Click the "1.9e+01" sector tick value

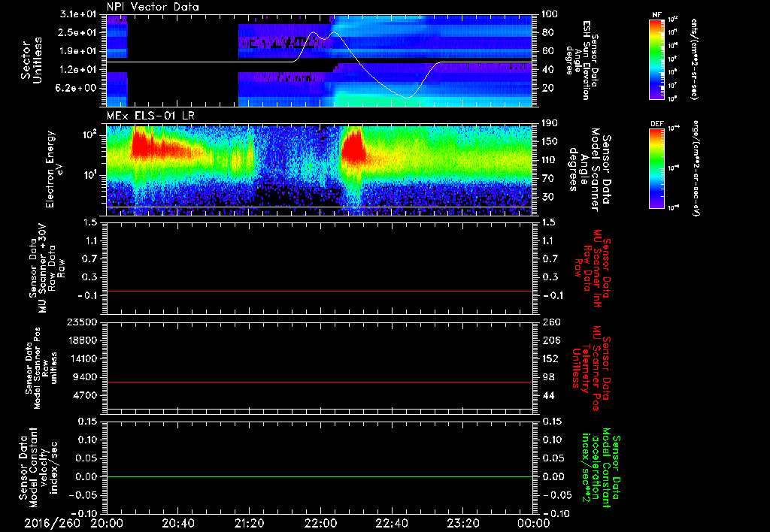point(78,51)
